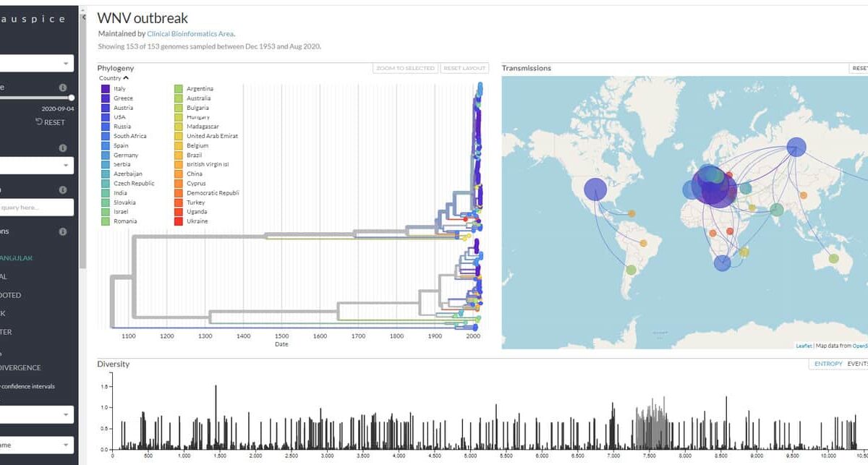Click the Reset Layout button

tap(464, 68)
